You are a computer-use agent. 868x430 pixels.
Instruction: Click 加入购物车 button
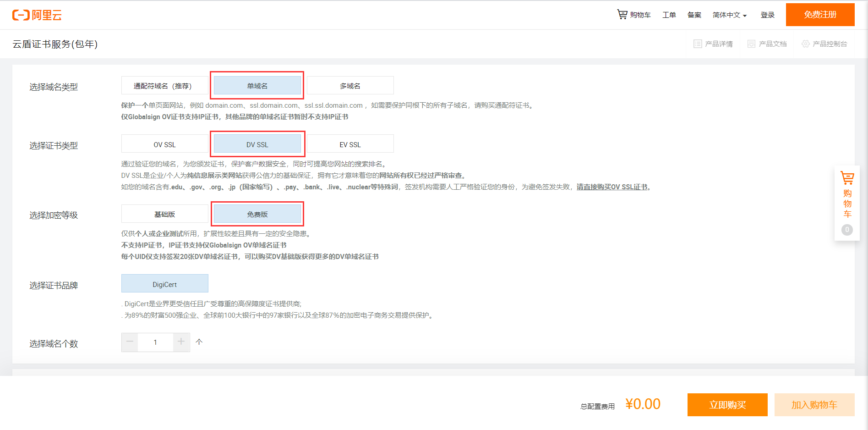tap(814, 405)
